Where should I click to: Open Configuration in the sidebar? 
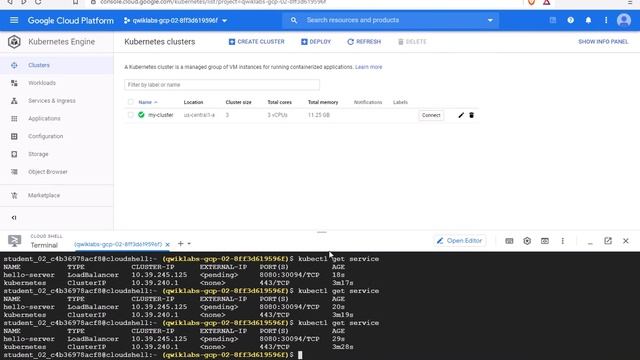57,136
